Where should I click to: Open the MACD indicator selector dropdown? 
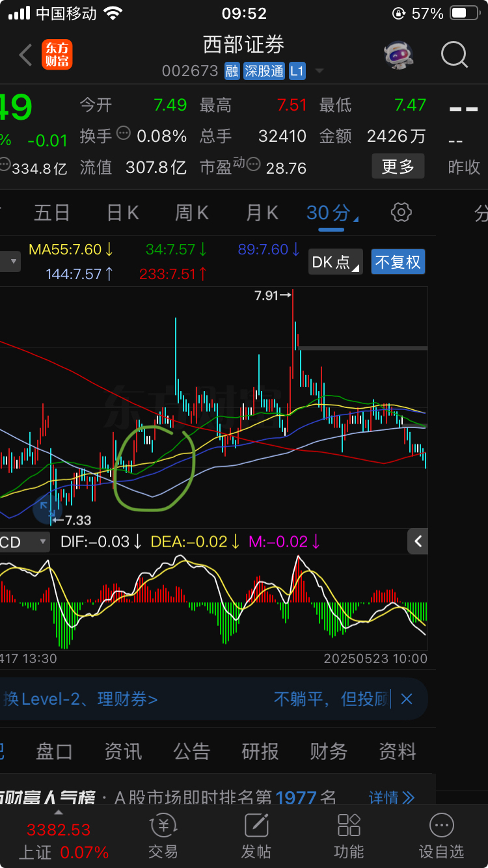[25, 541]
